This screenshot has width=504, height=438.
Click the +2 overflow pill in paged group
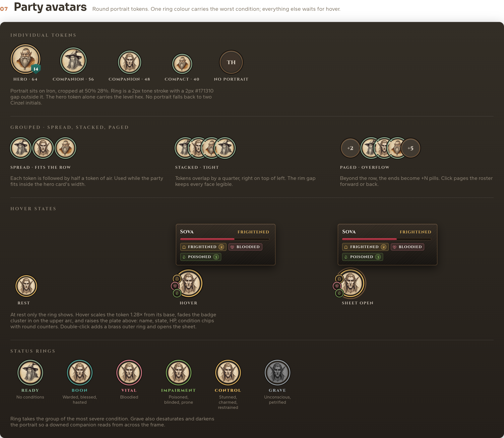pyautogui.click(x=350, y=148)
